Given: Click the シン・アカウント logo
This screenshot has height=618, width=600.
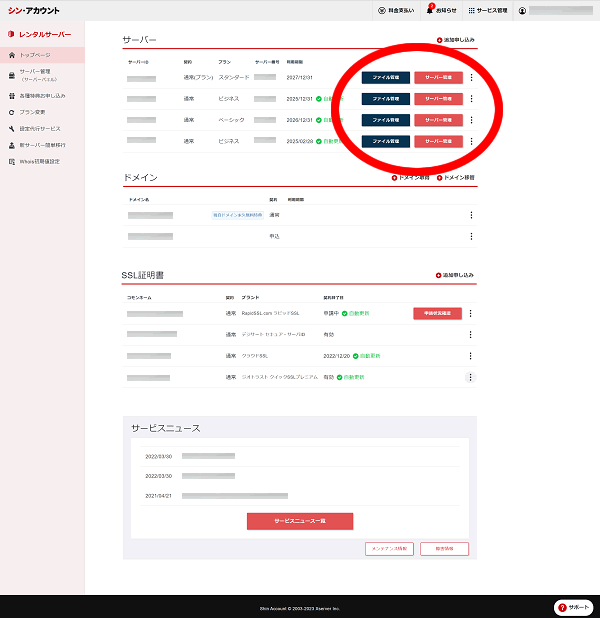Looking at the screenshot, I should 34,11.
